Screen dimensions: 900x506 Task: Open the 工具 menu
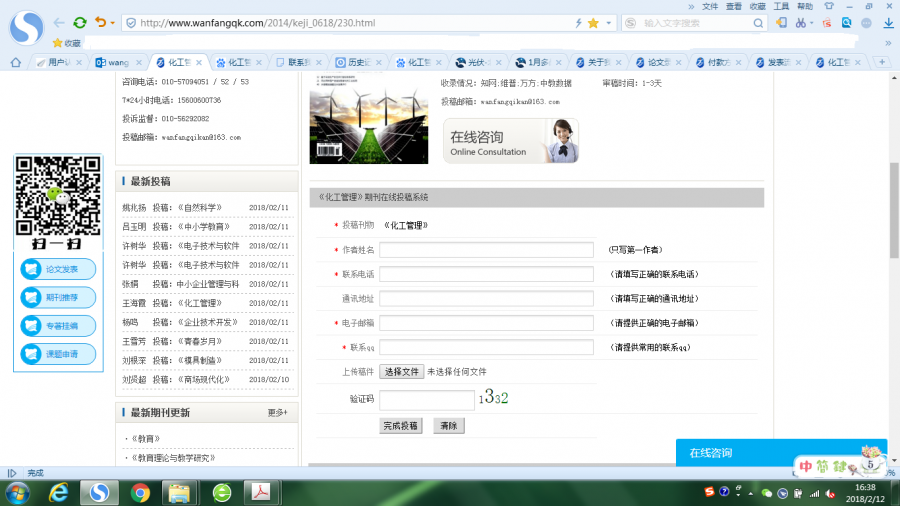tap(781, 6)
